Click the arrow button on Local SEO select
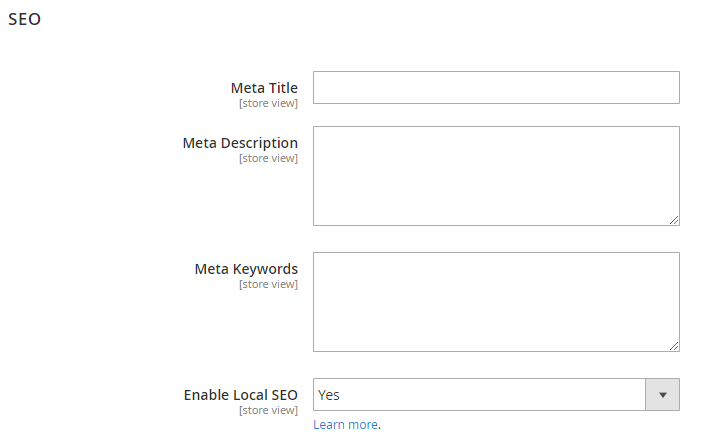720x436 pixels. click(x=663, y=395)
